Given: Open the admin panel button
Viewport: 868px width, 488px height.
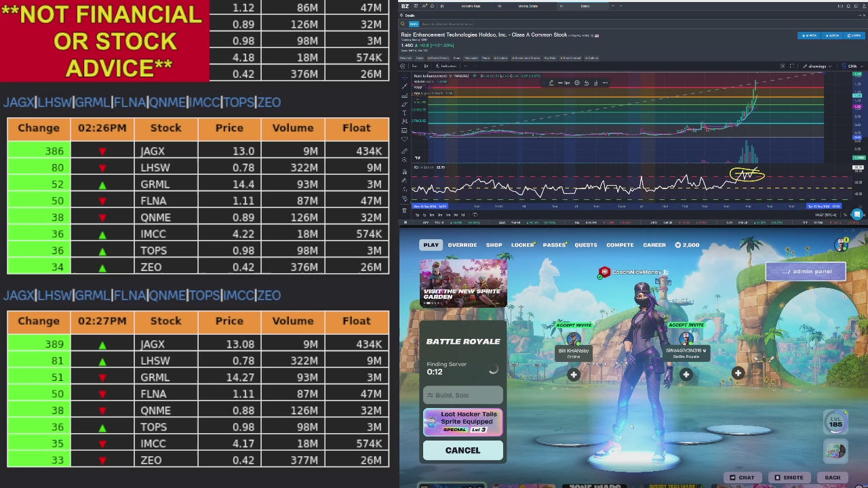Looking at the screenshot, I should pos(806,272).
